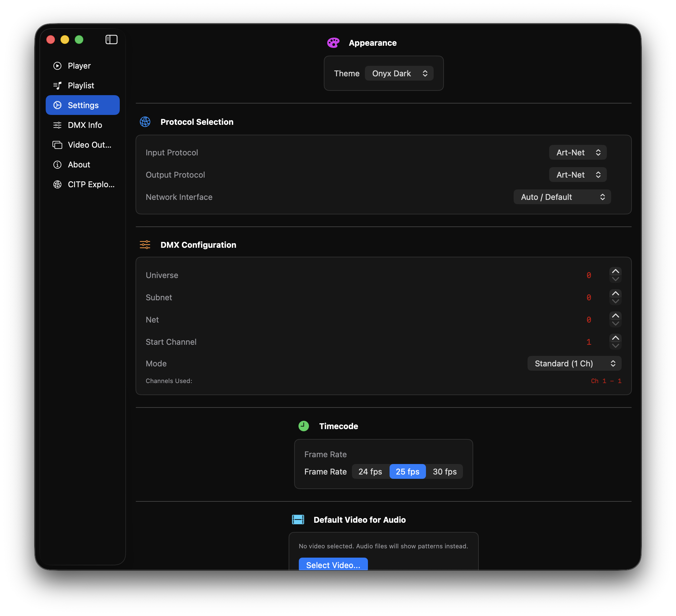Click the Video Output windows icon

pos(57,145)
